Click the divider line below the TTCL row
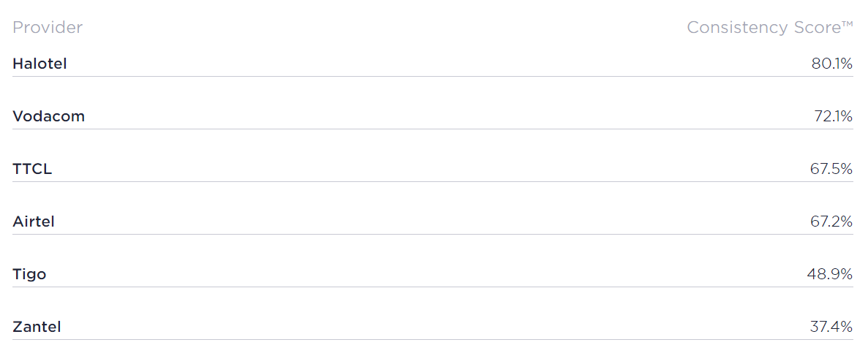Screen dimensions: 868x356 pos(432,181)
